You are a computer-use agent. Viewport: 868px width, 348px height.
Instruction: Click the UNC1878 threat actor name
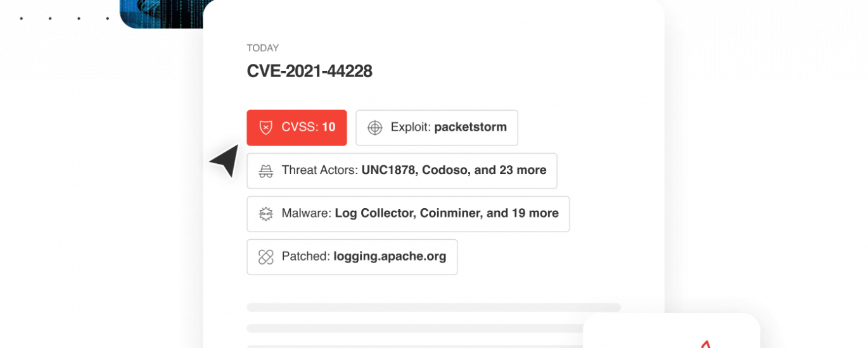(388, 170)
